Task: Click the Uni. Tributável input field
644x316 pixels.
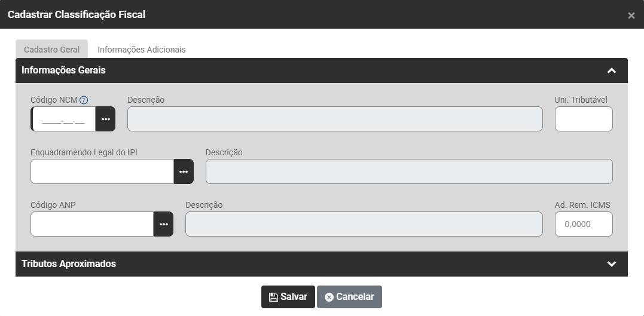Action: point(583,119)
